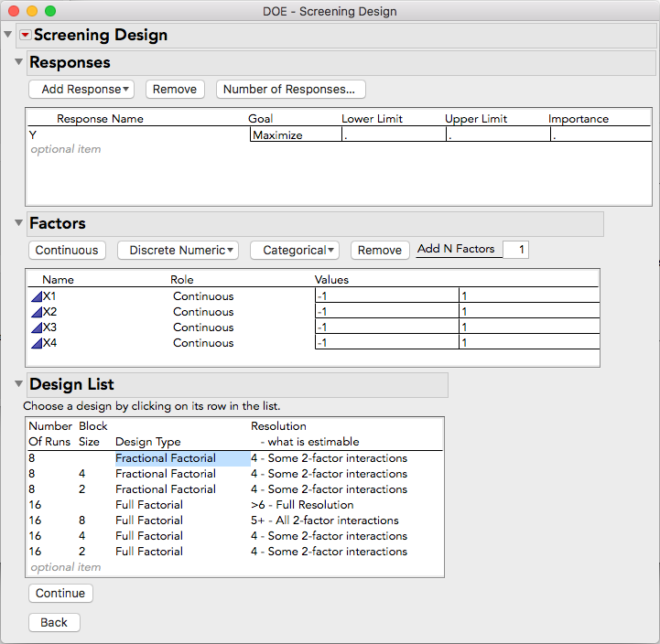This screenshot has height=644, width=660.
Task: Click the X3 continuous factor icon
Action: coord(36,327)
